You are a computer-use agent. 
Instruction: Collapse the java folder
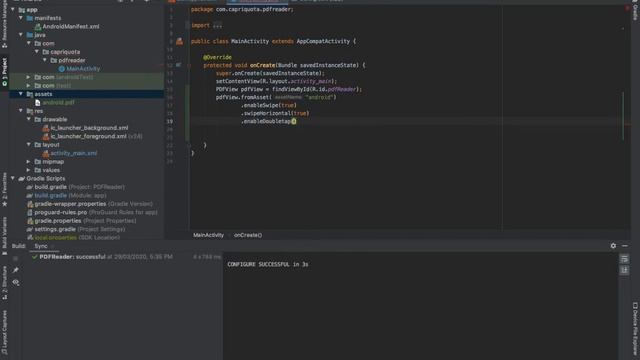(x=21, y=35)
